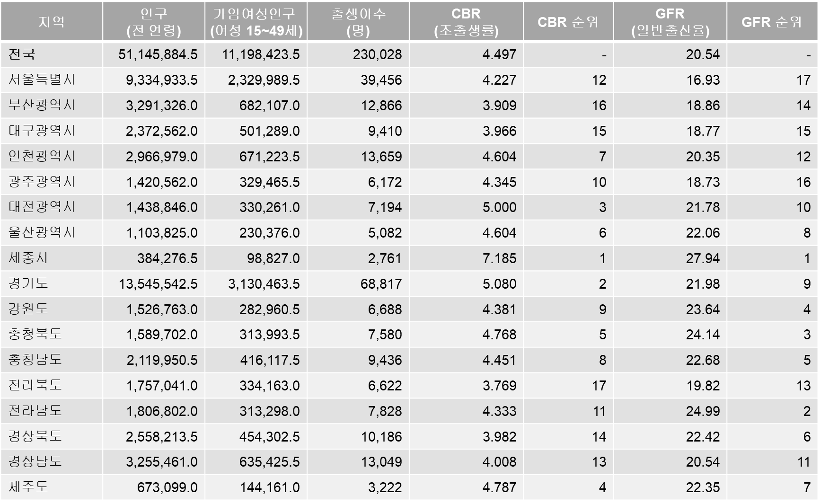This screenshot has height=504, width=820.
Task: Select the 전국 row label
Action: click(x=22, y=54)
